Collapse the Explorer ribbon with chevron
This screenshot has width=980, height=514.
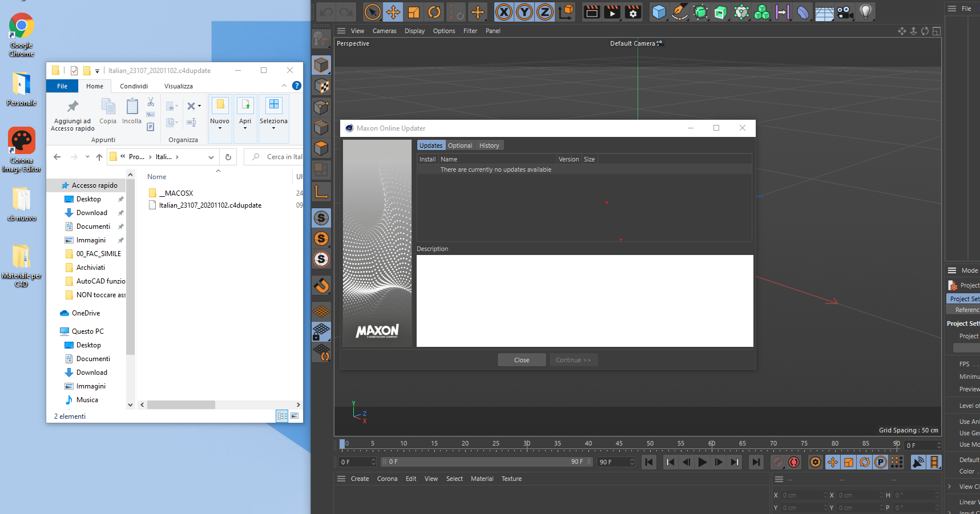click(x=284, y=86)
